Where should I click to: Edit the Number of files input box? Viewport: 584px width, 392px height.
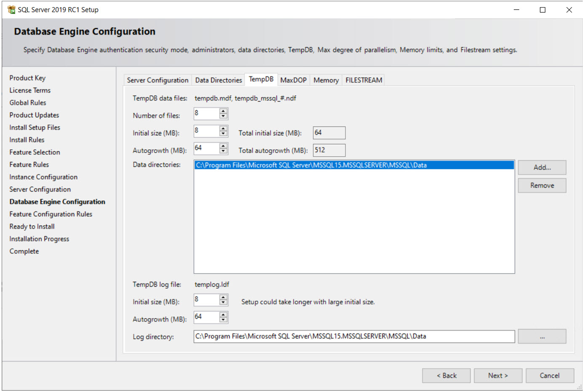pyautogui.click(x=206, y=113)
